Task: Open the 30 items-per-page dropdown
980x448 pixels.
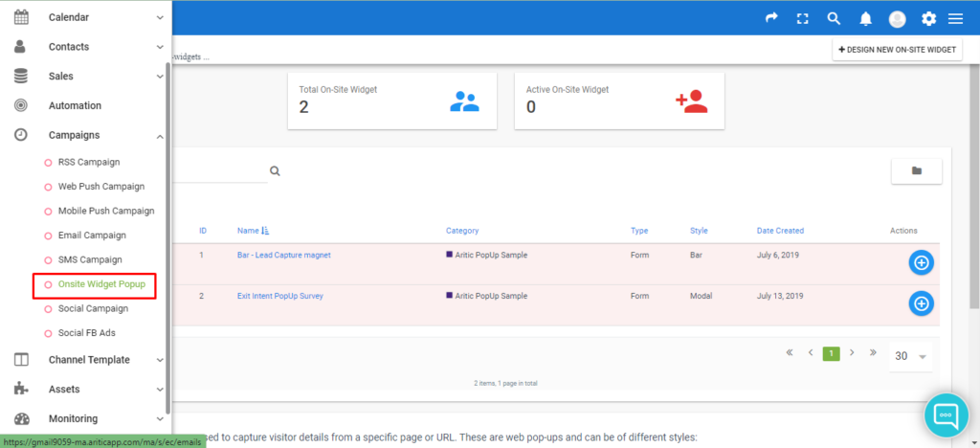Action: click(910, 356)
